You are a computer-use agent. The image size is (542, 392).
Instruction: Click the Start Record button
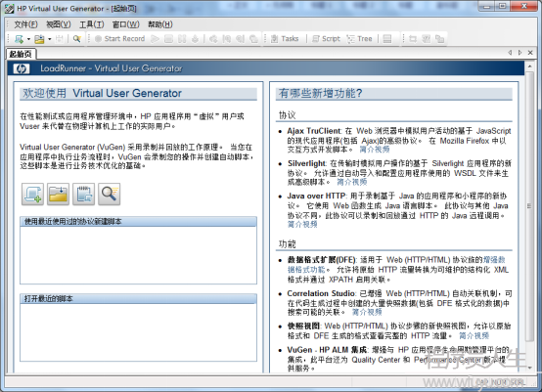pyautogui.click(x=119, y=39)
